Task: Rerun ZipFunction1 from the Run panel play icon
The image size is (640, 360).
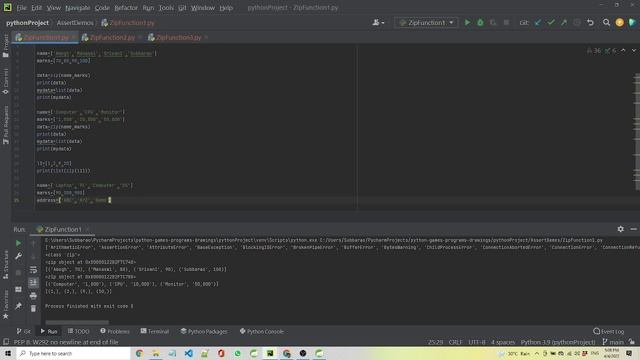Action: [18, 243]
